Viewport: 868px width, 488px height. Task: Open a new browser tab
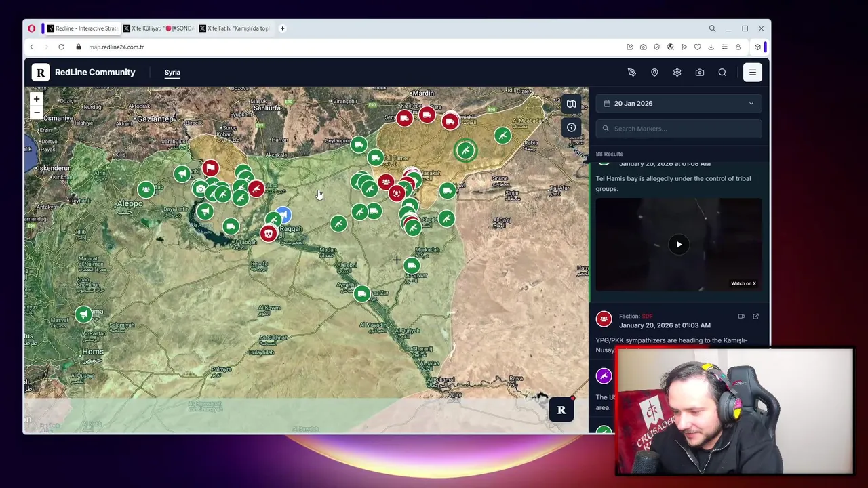pos(282,28)
